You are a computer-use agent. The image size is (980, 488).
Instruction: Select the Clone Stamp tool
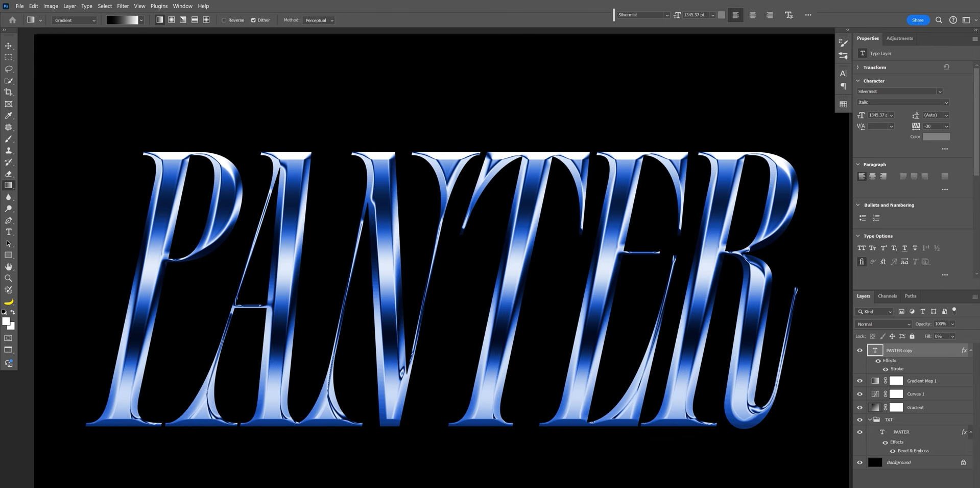pos(9,151)
